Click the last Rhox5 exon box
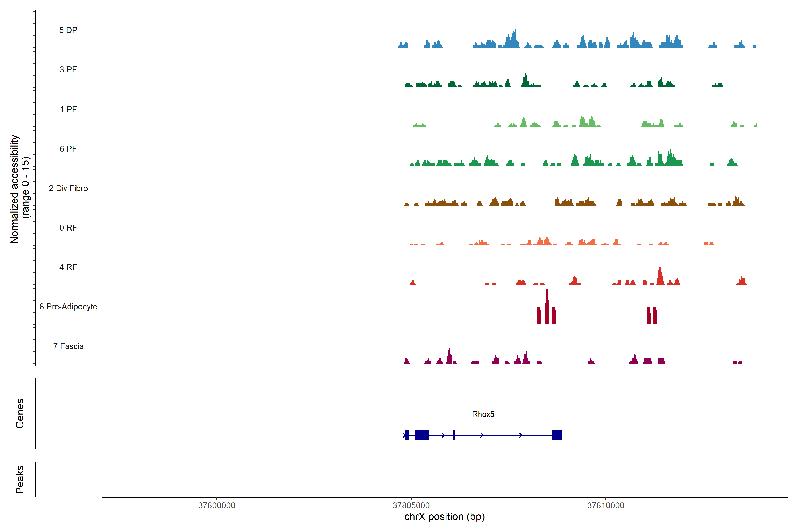 [x=557, y=435]
